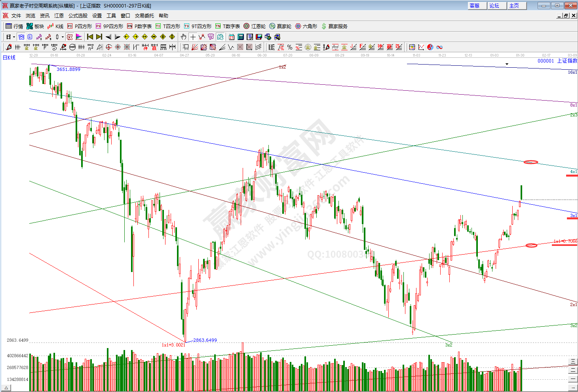Open the calculator icon in toolbar
The image size is (578, 392).
coord(241,37)
